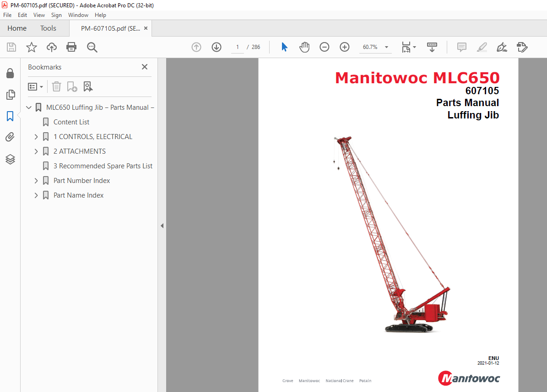Viewport: 547px width, 392px height.
Task: Open the Window menu
Action: 78,15
